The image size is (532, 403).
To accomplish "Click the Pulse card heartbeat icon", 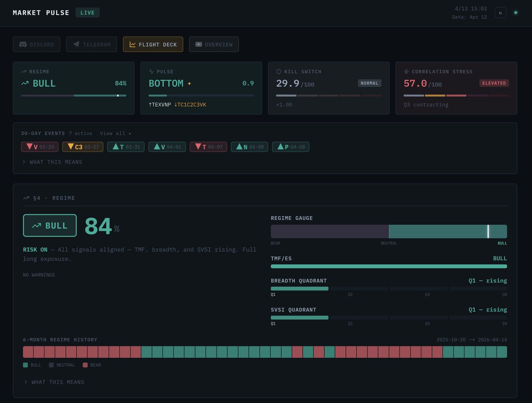I will click(x=151, y=72).
